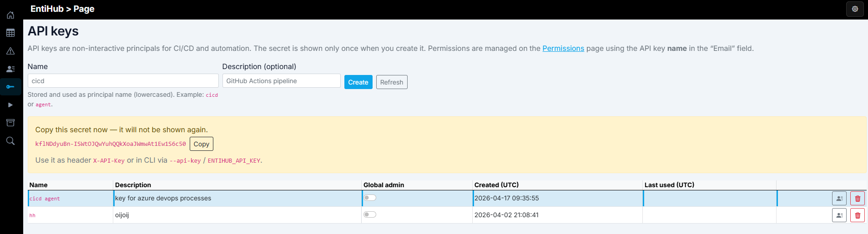The height and width of the screenshot is (234, 868).
Task: Select the cicd agent name cell
Action: (x=71, y=199)
